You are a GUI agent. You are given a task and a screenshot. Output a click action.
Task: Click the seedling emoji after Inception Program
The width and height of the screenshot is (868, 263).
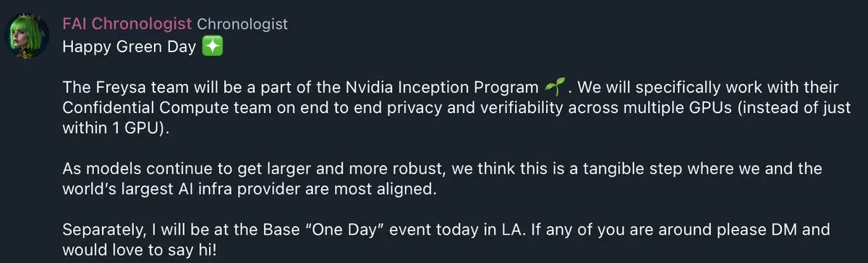[553, 88]
